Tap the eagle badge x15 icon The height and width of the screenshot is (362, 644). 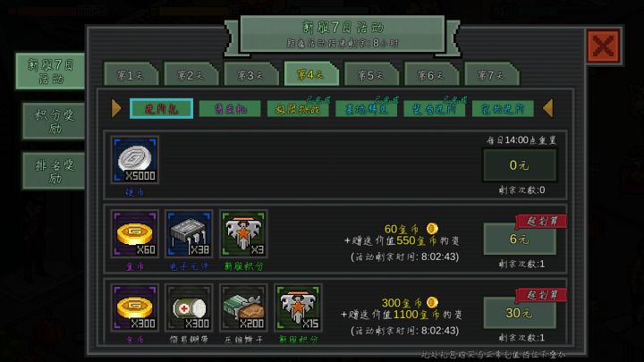(x=298, y=307)
